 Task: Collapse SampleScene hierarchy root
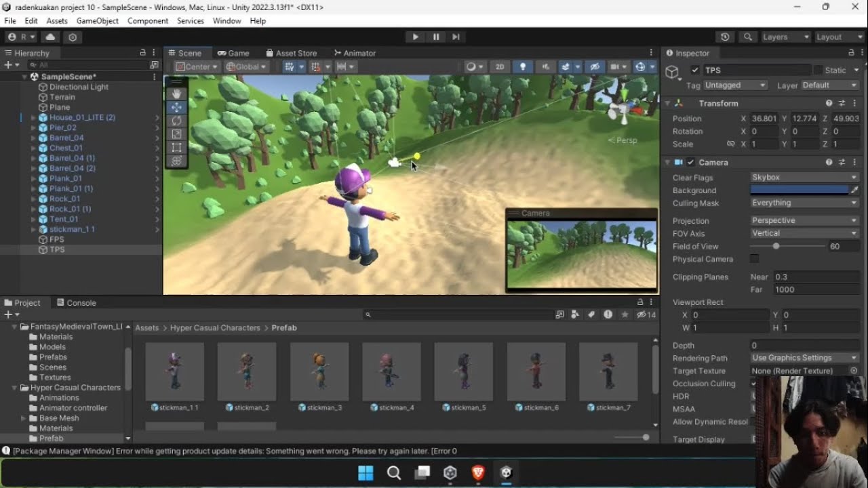(x=24, y=77)
